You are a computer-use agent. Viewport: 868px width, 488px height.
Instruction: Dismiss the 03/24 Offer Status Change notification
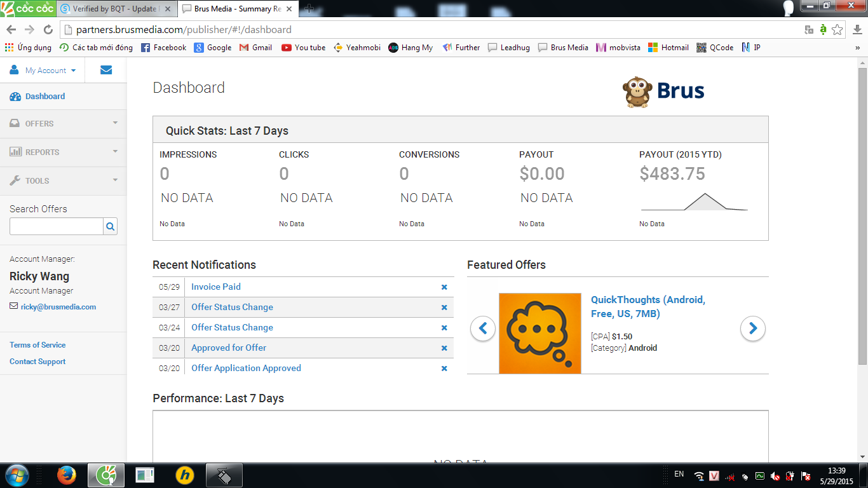click(x=444, y=328)
